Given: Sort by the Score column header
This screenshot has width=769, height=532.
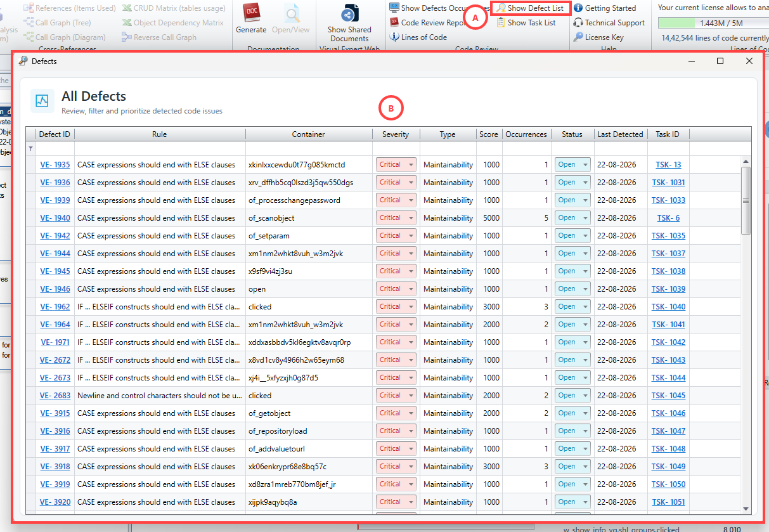Looking at the screenshot, I should click(489, 134).
